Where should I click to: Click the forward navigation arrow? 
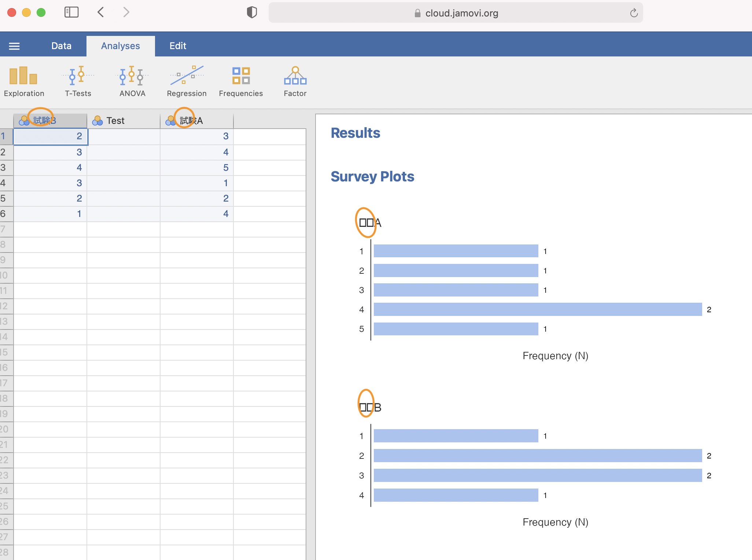(x=126, y=12)
